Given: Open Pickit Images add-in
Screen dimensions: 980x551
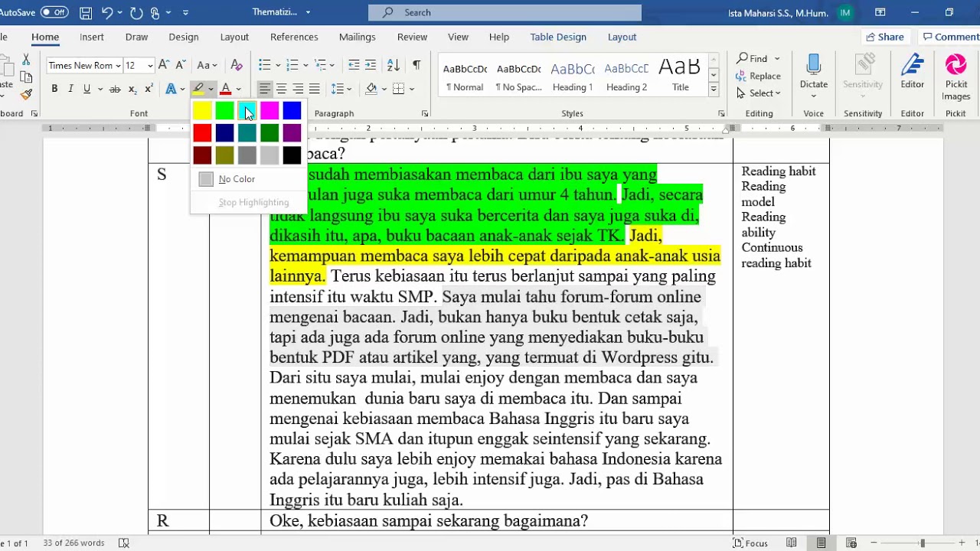Looking at the screenshot, I should (955, 65).
